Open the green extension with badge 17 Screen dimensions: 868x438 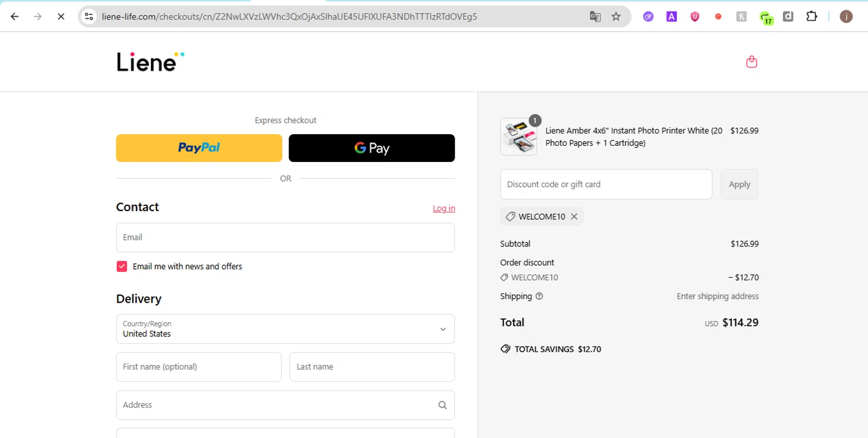click(x=766, y=18)
